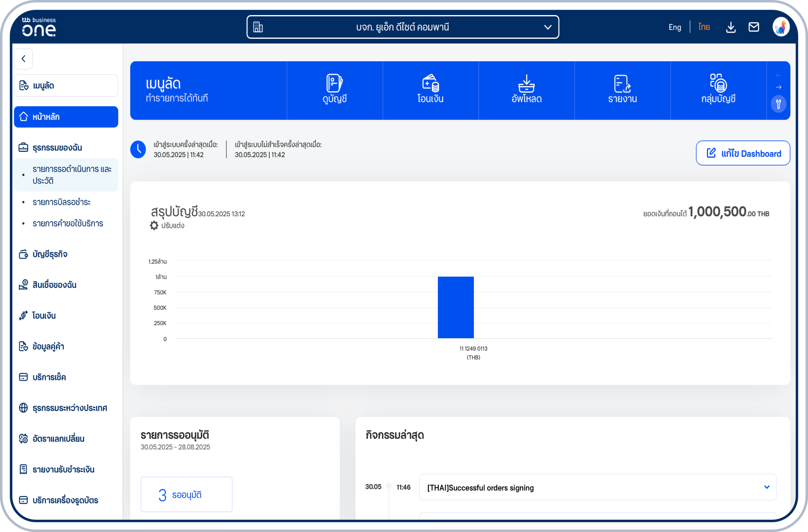Click the blue account balance bar
The image size is (808, 532).
coord(455,307)
